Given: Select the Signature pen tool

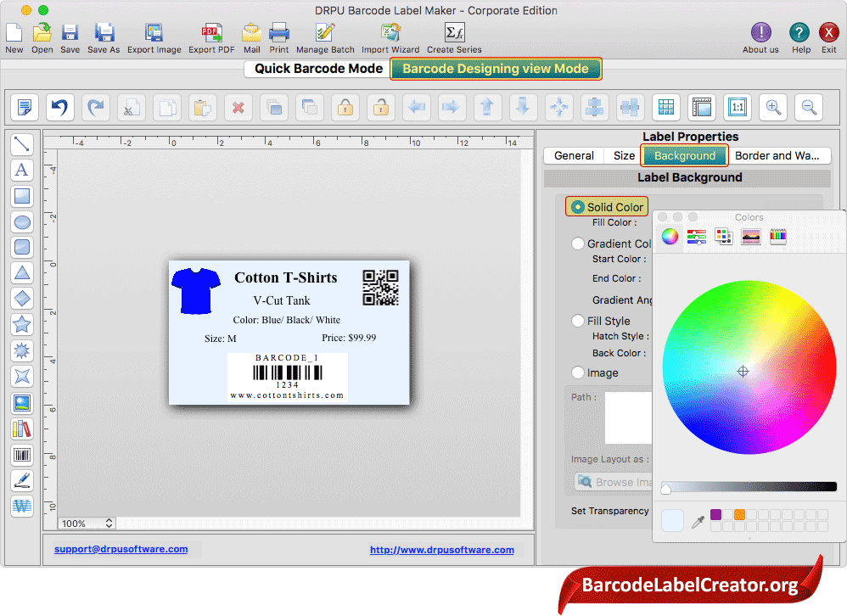Looking at the screenshot, I should tap(21, 480).
